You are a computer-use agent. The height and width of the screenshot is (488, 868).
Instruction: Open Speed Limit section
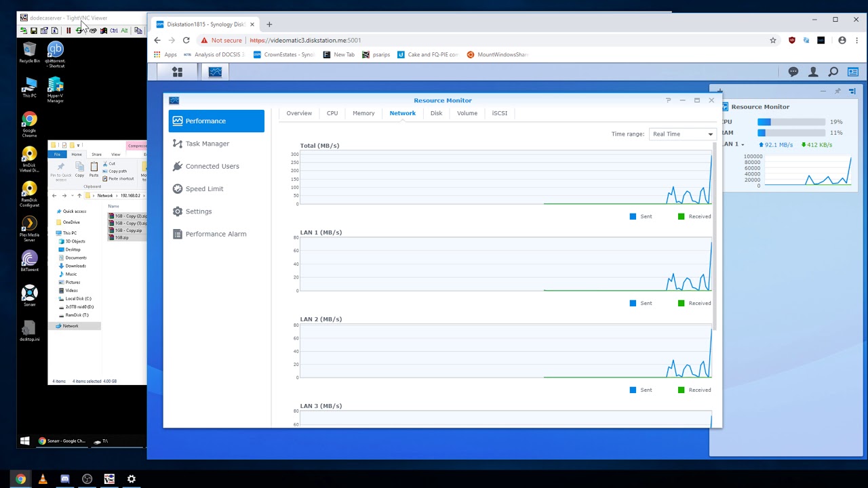pos(216,188)
